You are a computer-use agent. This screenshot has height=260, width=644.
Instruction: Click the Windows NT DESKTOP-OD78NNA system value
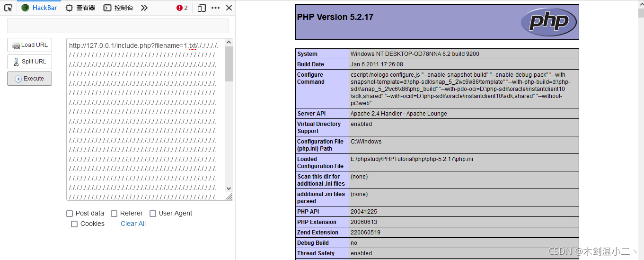point(415,54)
